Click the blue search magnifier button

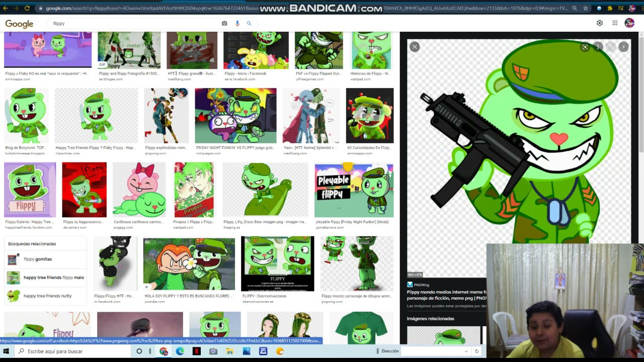pos(249,23)
